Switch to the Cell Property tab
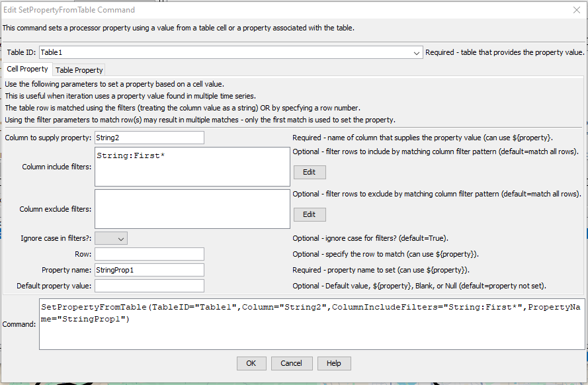The image size is (588, 385). (x=27, y=69)
